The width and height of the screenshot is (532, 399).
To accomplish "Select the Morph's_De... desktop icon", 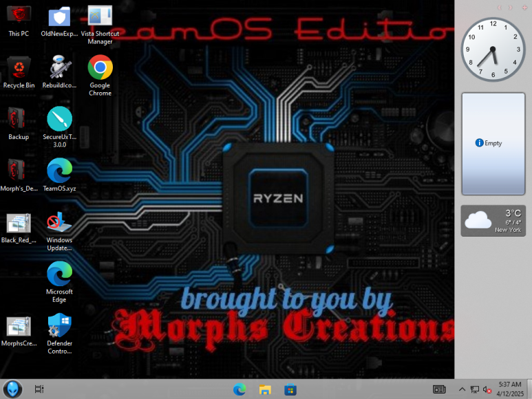I will point(19,175).
